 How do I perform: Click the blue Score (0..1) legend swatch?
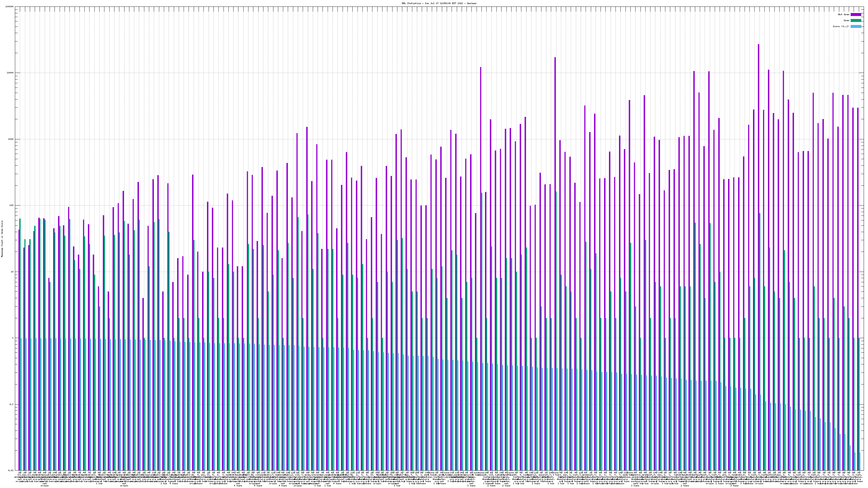pyautogui.click(x=856, y=26)
